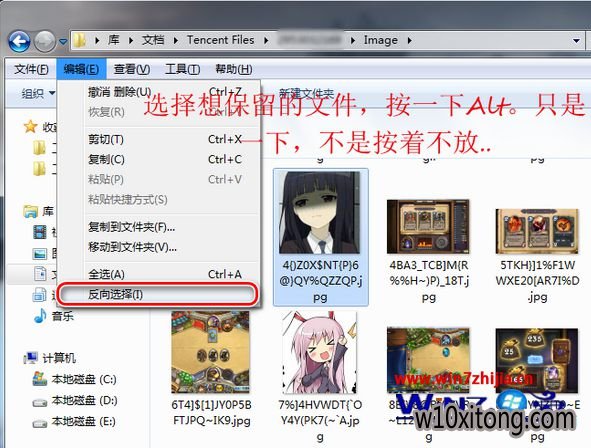Open 音乐 library in sidebar
Image resolution: width=591 pixels, height=448 pixels.
coord(63,316)
